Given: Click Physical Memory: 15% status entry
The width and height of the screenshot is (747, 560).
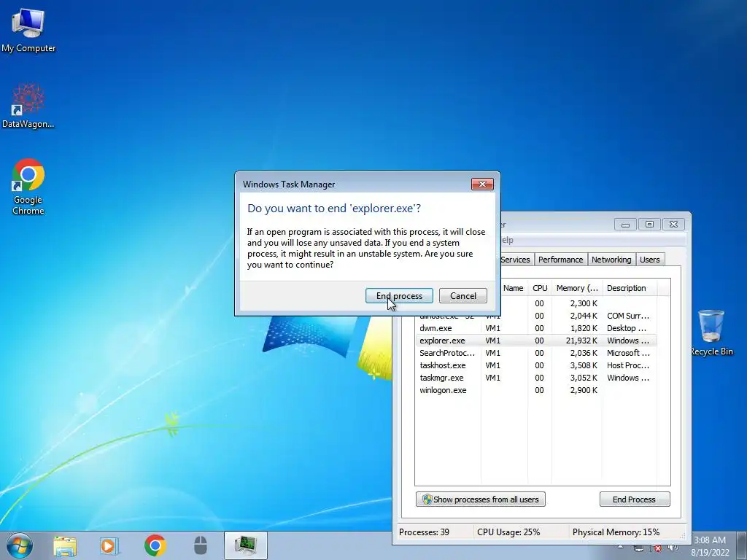Looking at the screenshot, I should (x=616, y=532).
